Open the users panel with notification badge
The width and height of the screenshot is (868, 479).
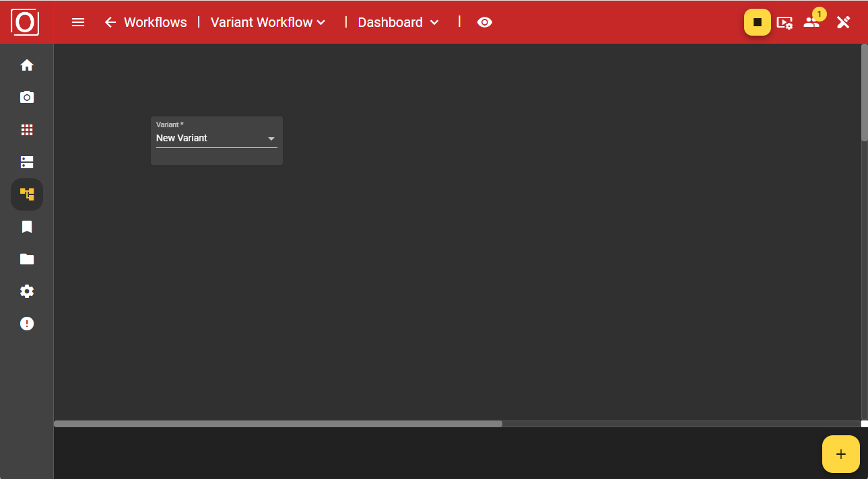click(x=811, y=22)
